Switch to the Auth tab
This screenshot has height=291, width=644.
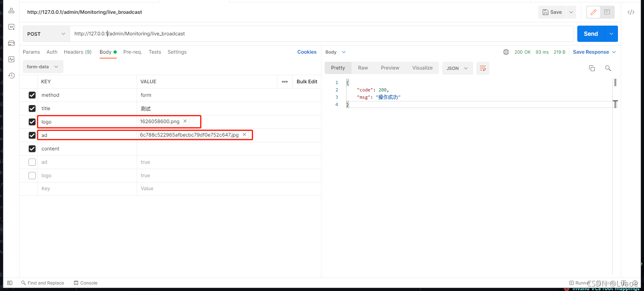click(x=52, y=52)
